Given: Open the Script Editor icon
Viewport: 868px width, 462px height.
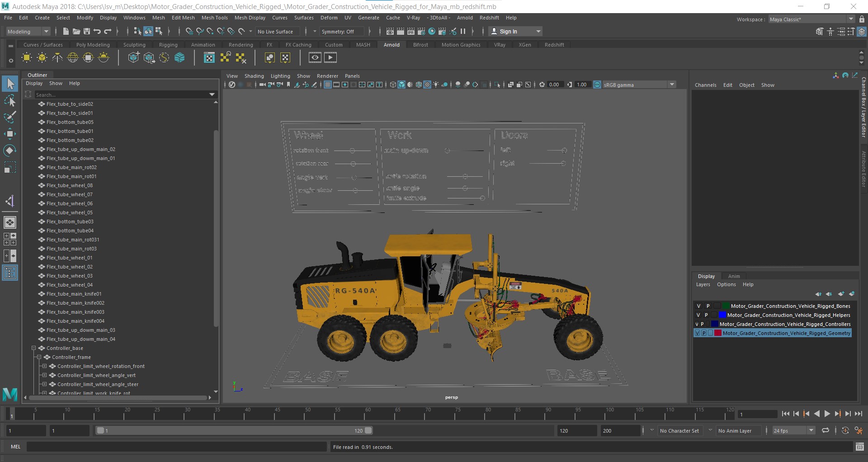Looking at the screenshot, I should (x=860, y=447).
